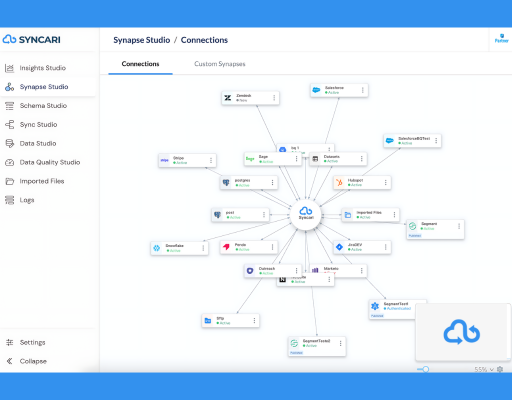
Task: Click the SegmentTest1 connector icon
Action: coord(375,306)
